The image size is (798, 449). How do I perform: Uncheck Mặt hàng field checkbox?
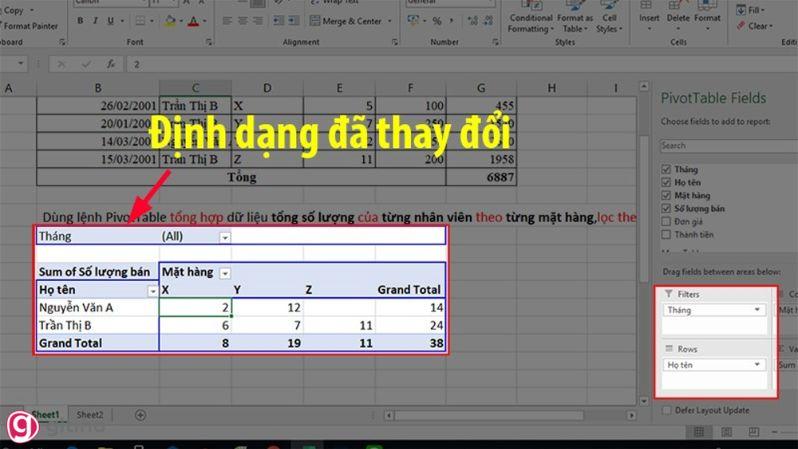coord(666,195)
